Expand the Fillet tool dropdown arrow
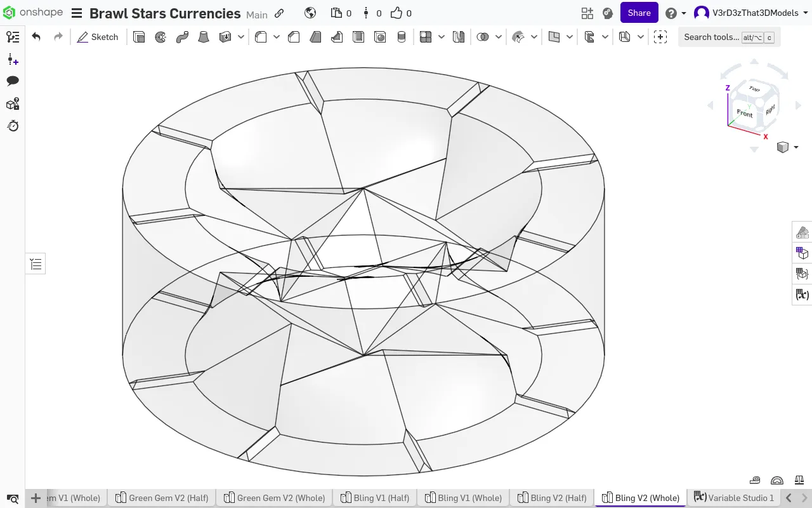The image size is (812, 508). pyautogui.click(x=277, y=37)
